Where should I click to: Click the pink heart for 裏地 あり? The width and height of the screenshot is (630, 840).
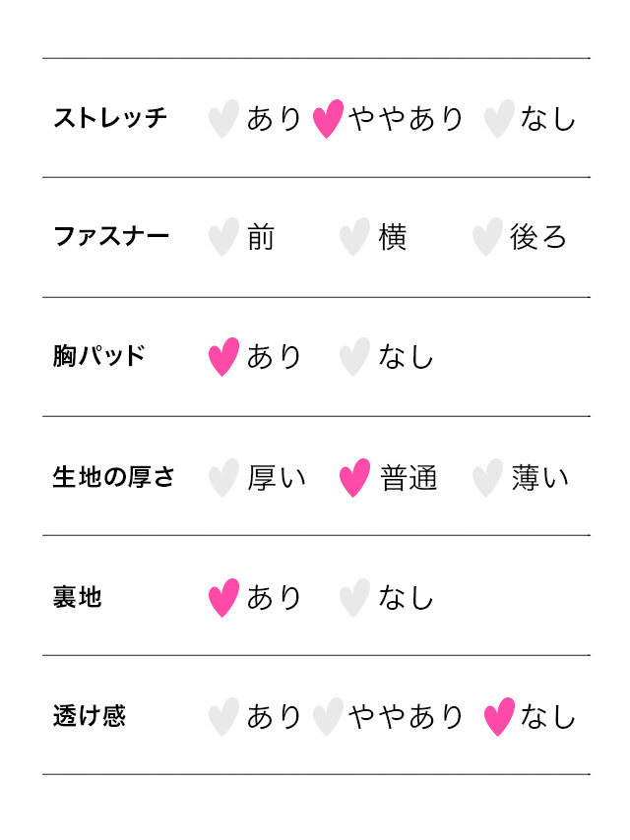click(x=223, y=597)
